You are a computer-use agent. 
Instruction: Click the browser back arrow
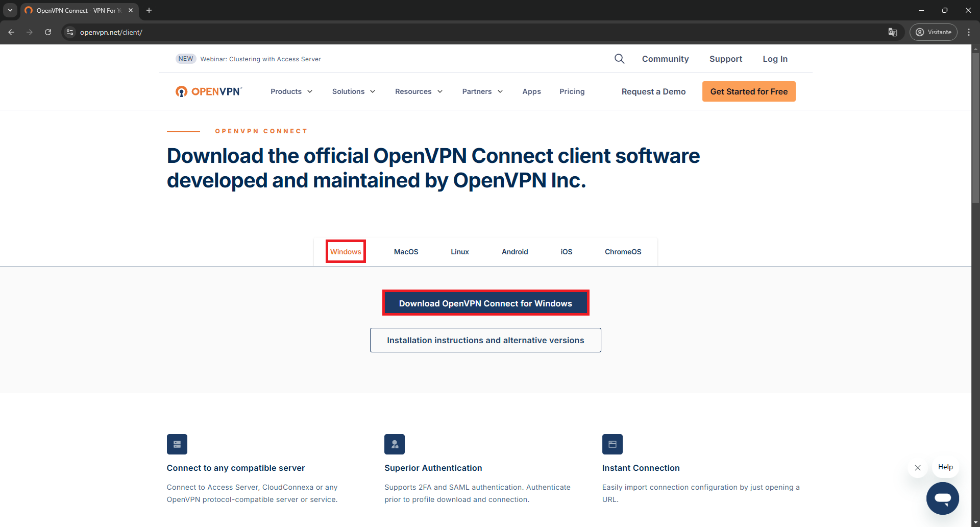11,32
